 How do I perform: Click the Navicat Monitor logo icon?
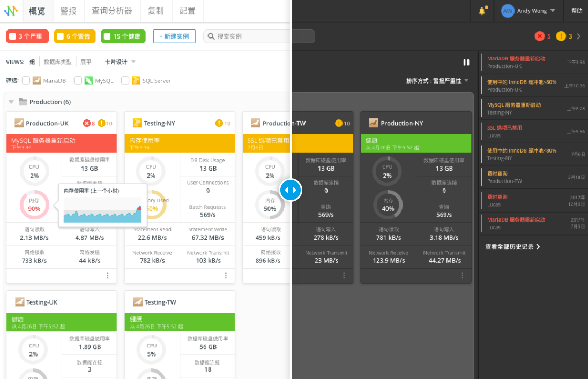pos(11,11)
